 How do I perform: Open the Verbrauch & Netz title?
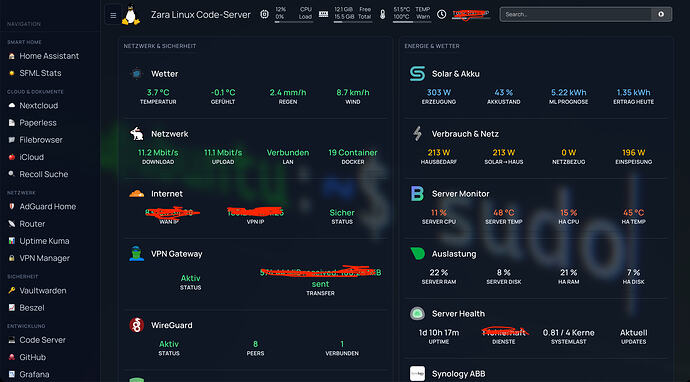(x=465, y=134)
